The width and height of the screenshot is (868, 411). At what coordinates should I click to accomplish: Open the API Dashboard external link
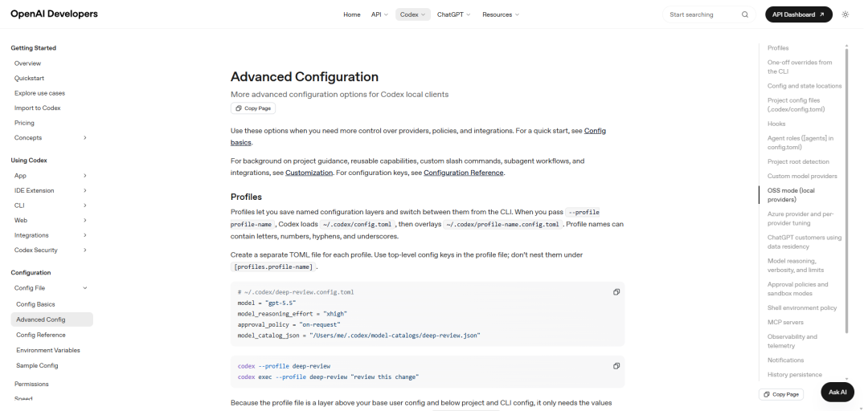tap(798, 14)
